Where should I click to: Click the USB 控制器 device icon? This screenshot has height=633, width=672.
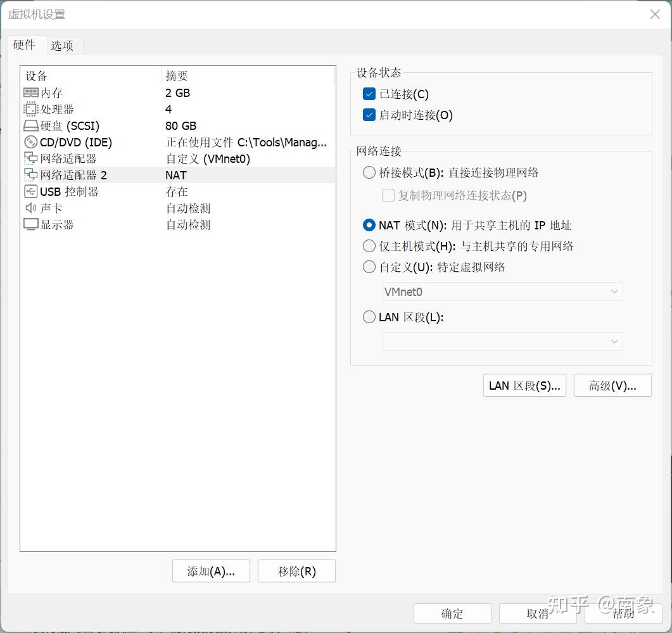pyautogui.click(x=30, y=191)
